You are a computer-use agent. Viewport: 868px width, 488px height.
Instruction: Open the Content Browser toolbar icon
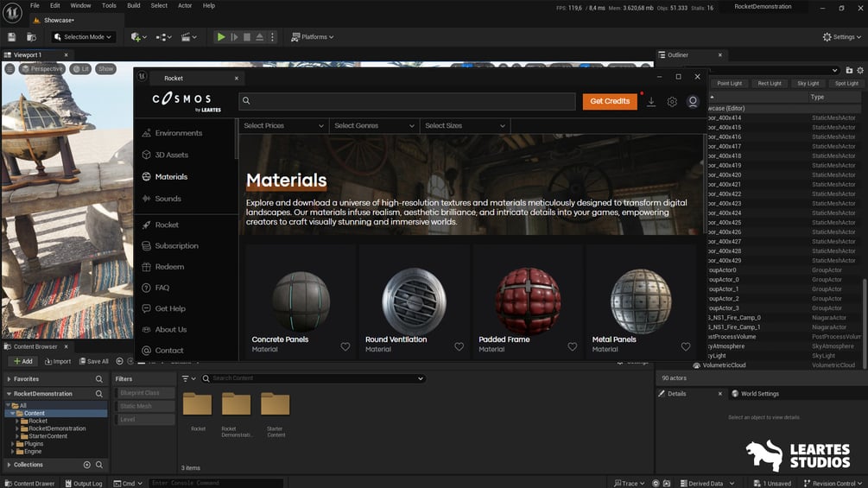32,37
